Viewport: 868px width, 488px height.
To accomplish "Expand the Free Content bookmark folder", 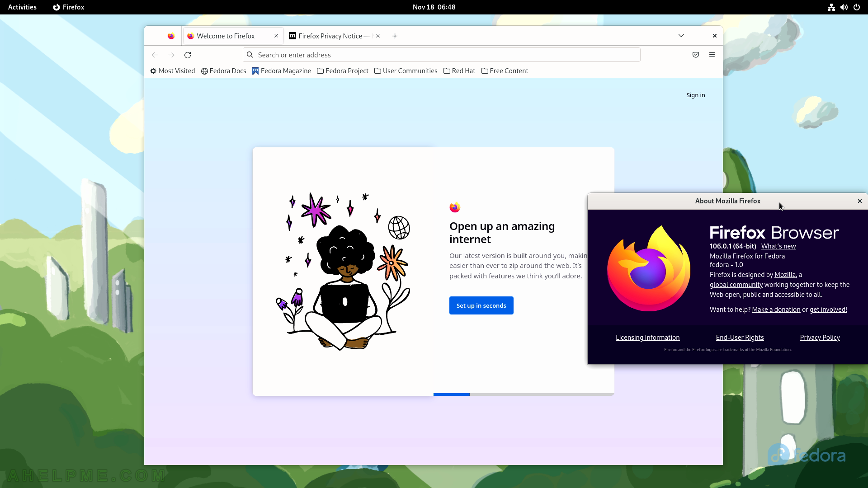I will click(505, 71).
